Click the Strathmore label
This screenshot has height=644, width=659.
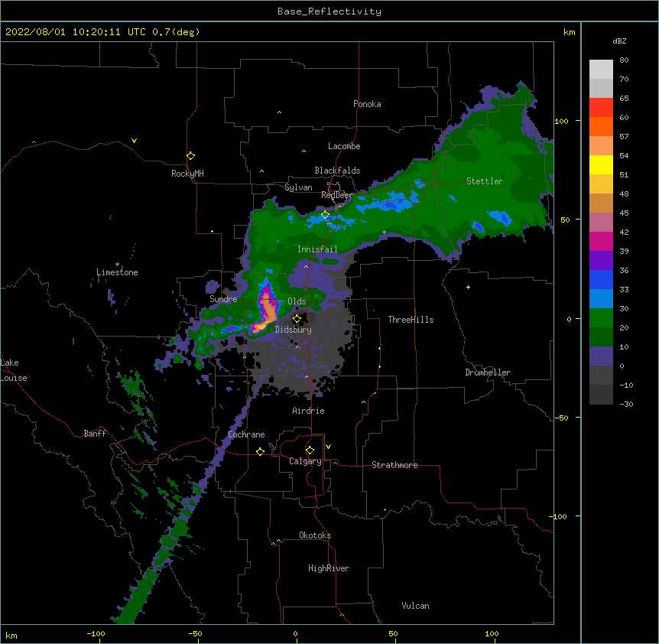(394, 465)
